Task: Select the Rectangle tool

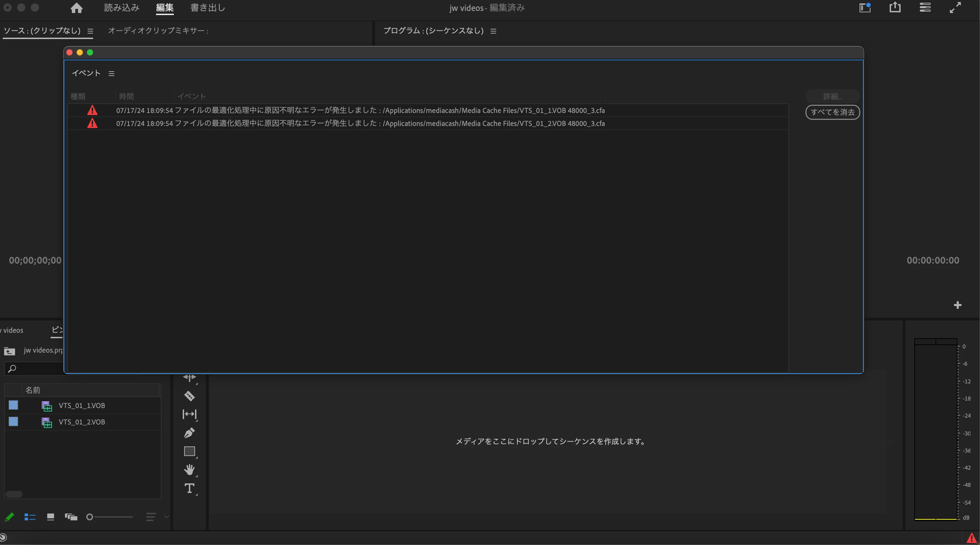Action: click(190, 452)
